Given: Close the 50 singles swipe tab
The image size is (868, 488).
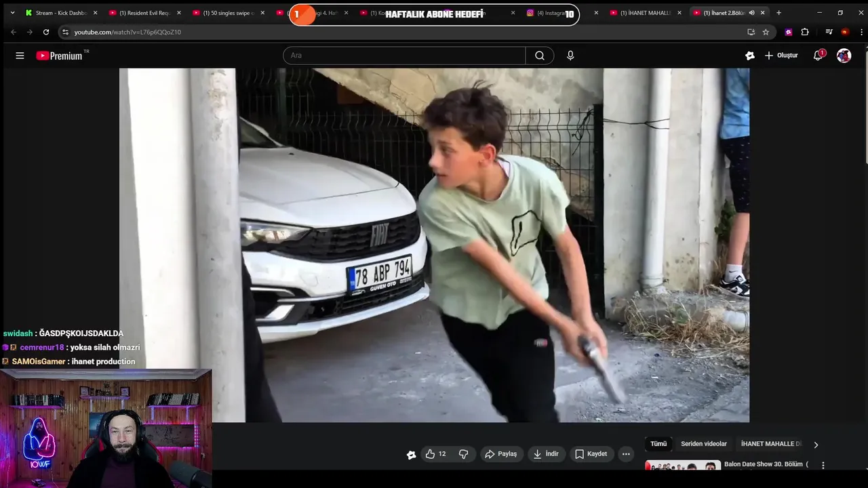Looking at the screenshot, I should [262, 13].
